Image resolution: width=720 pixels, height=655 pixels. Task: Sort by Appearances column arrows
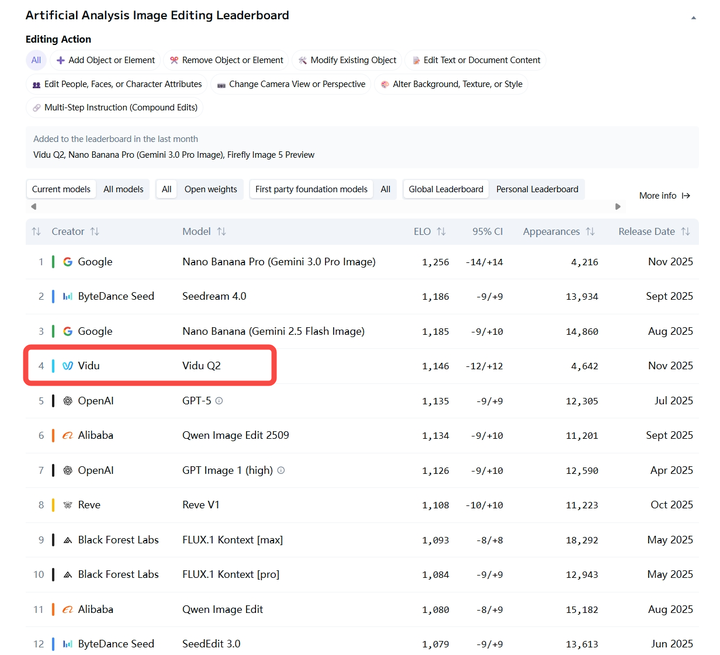tap(590, 231)
